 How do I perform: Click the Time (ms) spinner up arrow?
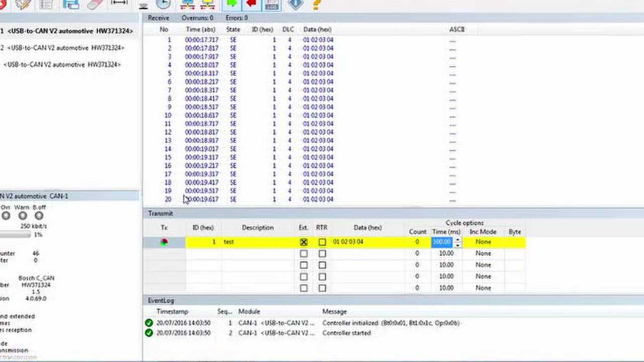click(457, 239)
